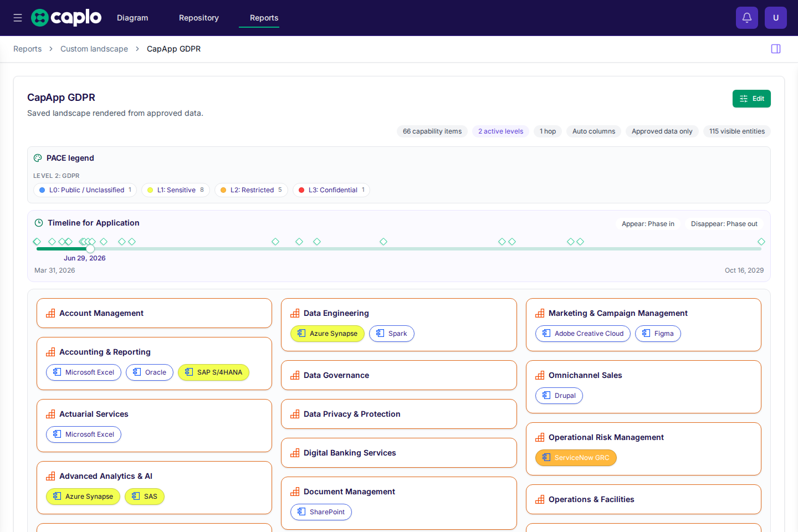
Task: Click the Appear: Phase in chip
Action: (x=648, y=224)
